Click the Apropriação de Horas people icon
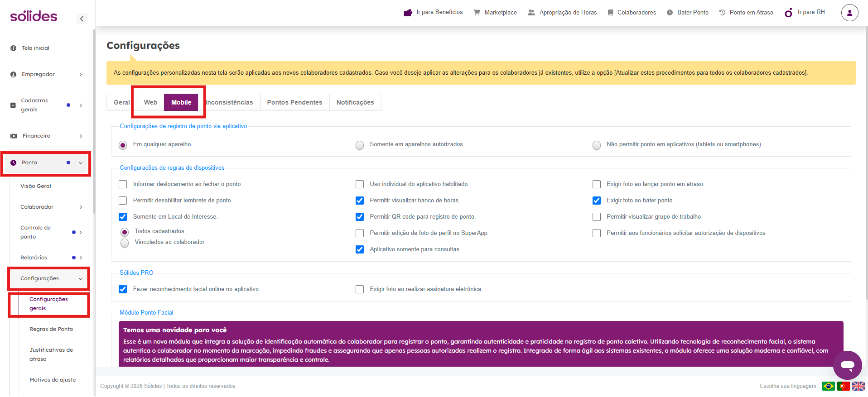 point(531,13)
